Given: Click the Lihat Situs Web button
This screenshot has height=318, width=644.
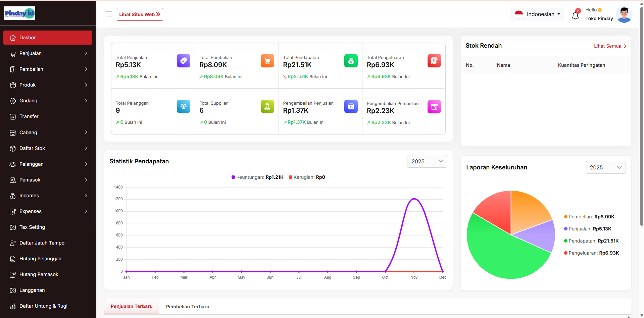Looking at the screenshot, I should coord(140,14).
